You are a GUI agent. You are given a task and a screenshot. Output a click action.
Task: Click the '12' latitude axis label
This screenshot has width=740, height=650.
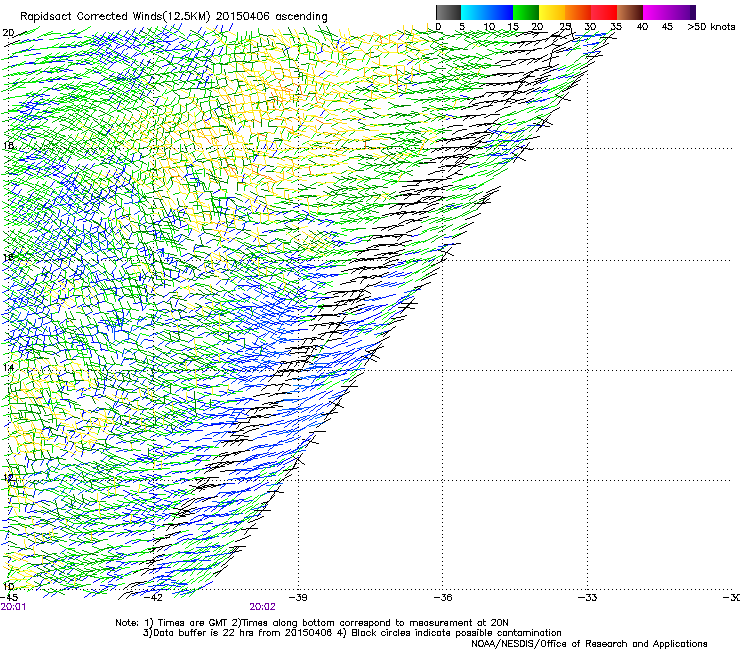tap(8, 477)
